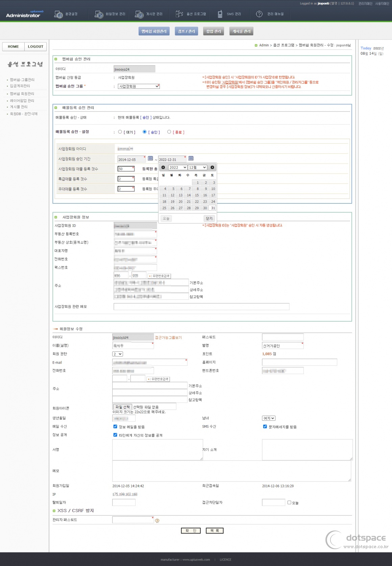Screen dimensions: 392x566
Task: Click the 오늘 button in calendar popup
Action: point(166,219)
